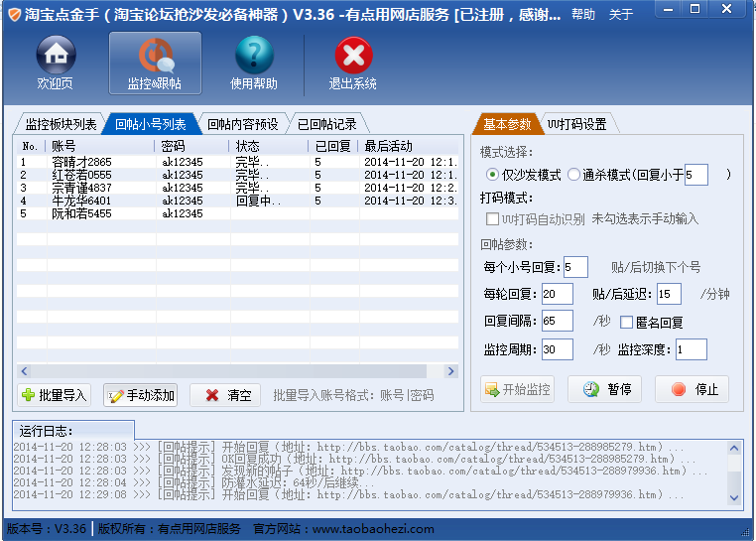
Task: Click 回复间隔 input field
Action: click(558, 321)
